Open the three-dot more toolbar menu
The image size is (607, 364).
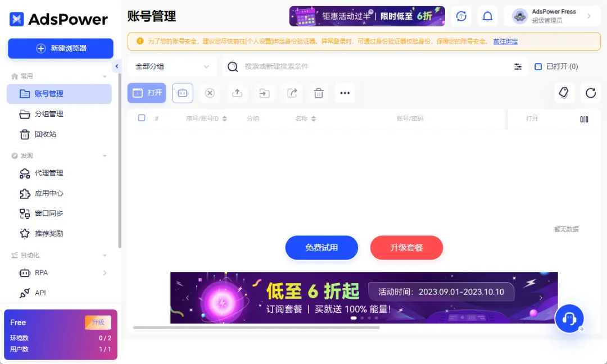tap(345, 93)
